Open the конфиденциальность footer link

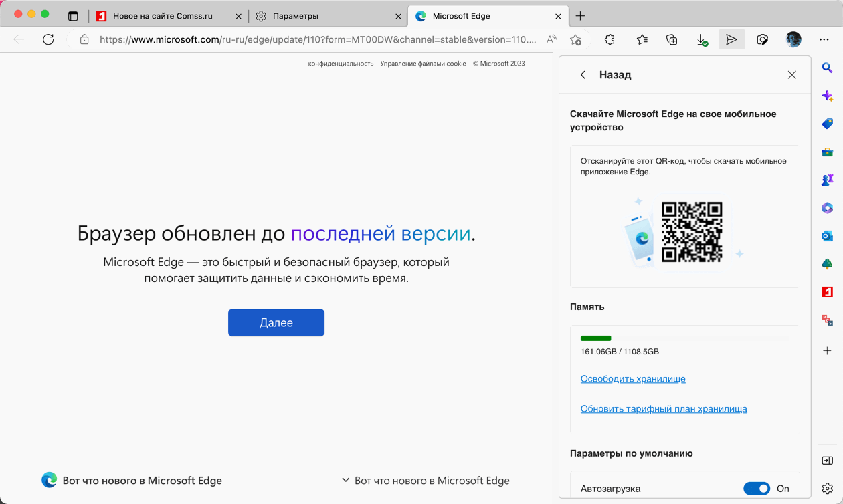coord(341,64)
